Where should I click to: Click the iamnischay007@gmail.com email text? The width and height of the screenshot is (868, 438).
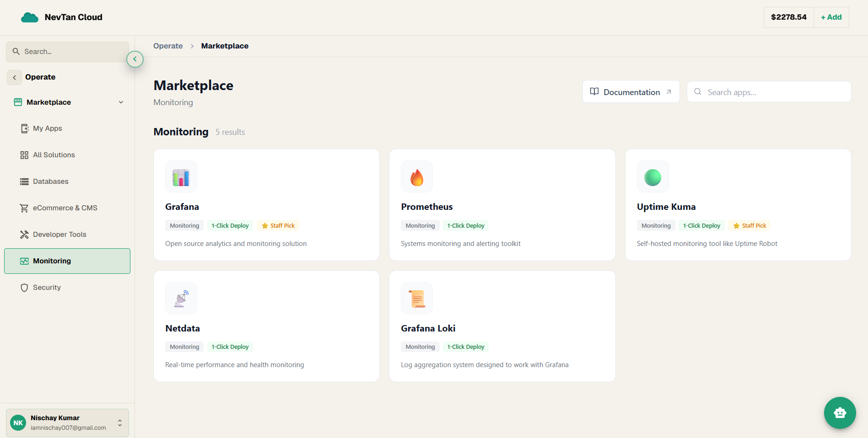[x=68, y=428]
